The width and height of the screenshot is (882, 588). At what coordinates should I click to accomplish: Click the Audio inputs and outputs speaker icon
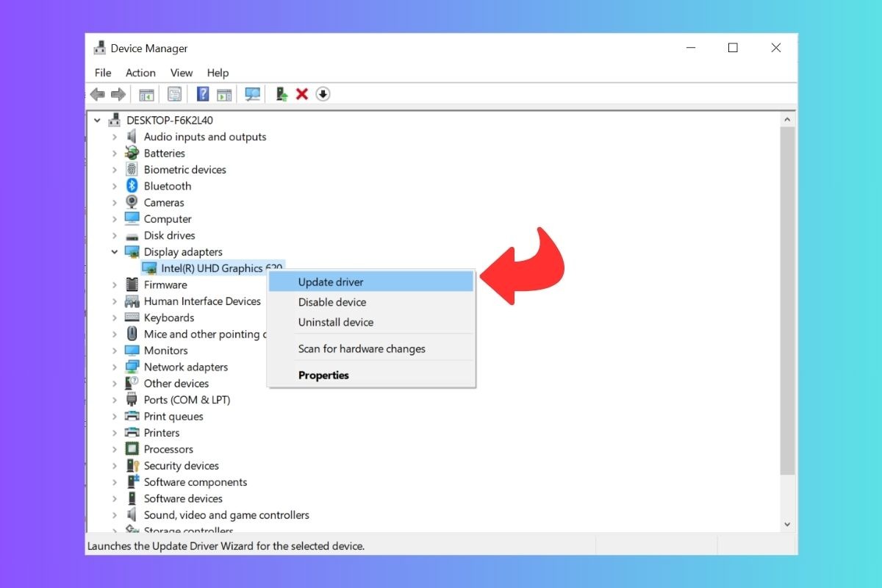(x=132, y=137)
